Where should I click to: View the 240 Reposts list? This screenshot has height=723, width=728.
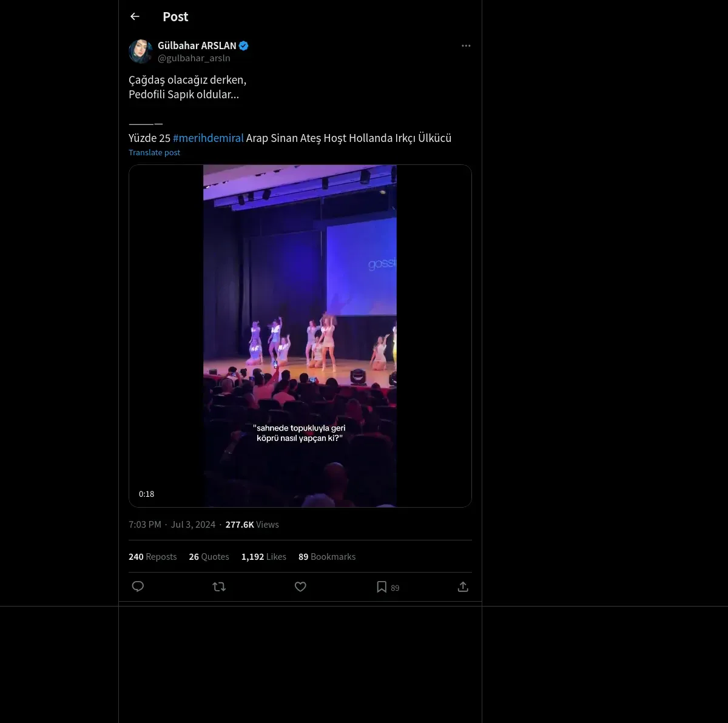pos(152,557)
